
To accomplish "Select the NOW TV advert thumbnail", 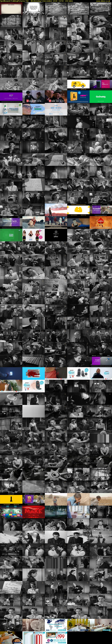I will 78,97.
